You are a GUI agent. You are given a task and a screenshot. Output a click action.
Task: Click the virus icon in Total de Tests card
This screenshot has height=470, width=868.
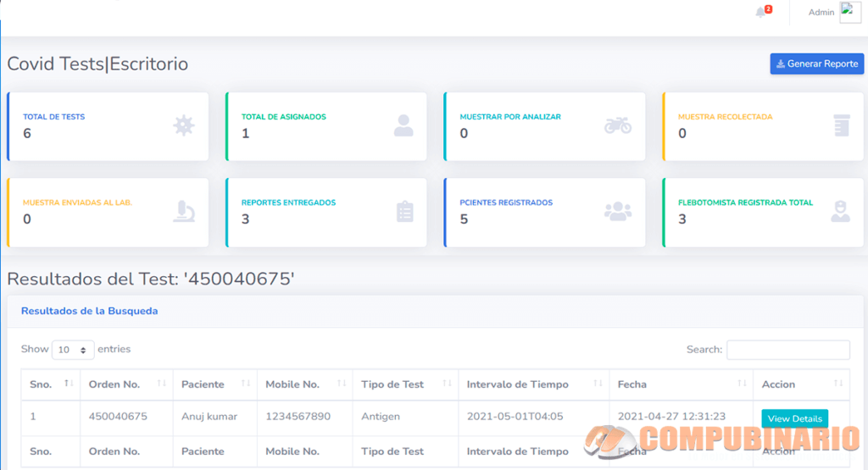(184, 126)
